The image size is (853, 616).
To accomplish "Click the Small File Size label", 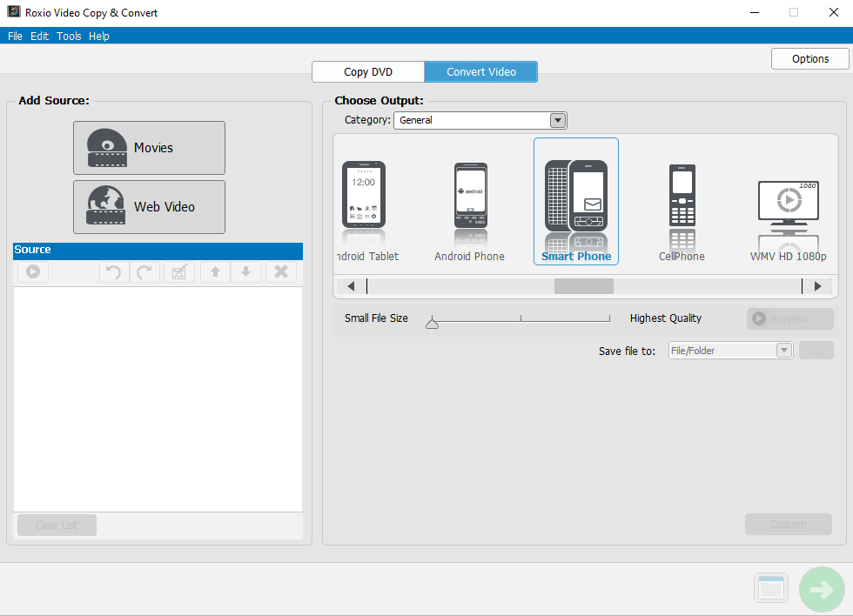I will [376, 318].
